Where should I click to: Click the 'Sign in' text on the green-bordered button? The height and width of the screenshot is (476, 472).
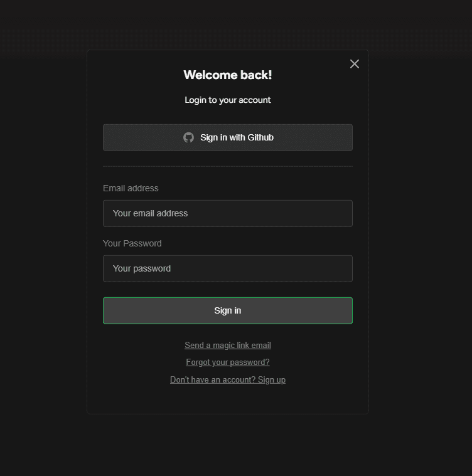[228, 310]
